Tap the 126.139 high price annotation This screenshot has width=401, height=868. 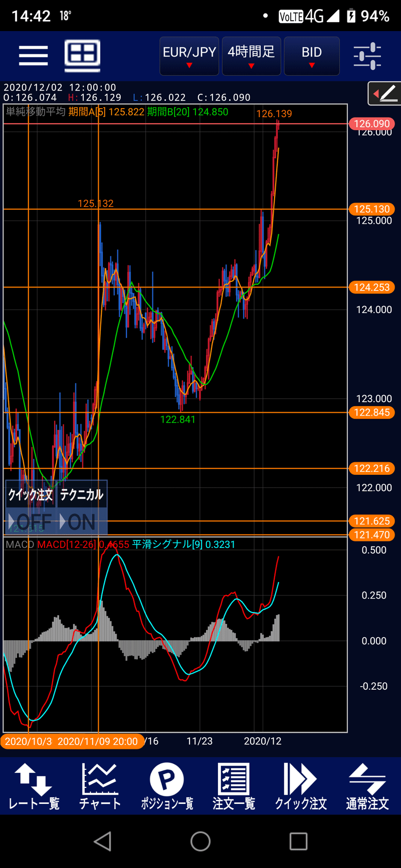274,114
